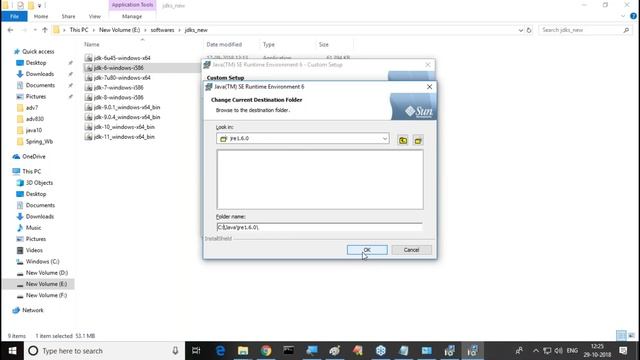The height and width of the screenshot is (360, 640).
Task: Open Desktop under Quick access
Action: pyautogui.click(x=36, y=63)
